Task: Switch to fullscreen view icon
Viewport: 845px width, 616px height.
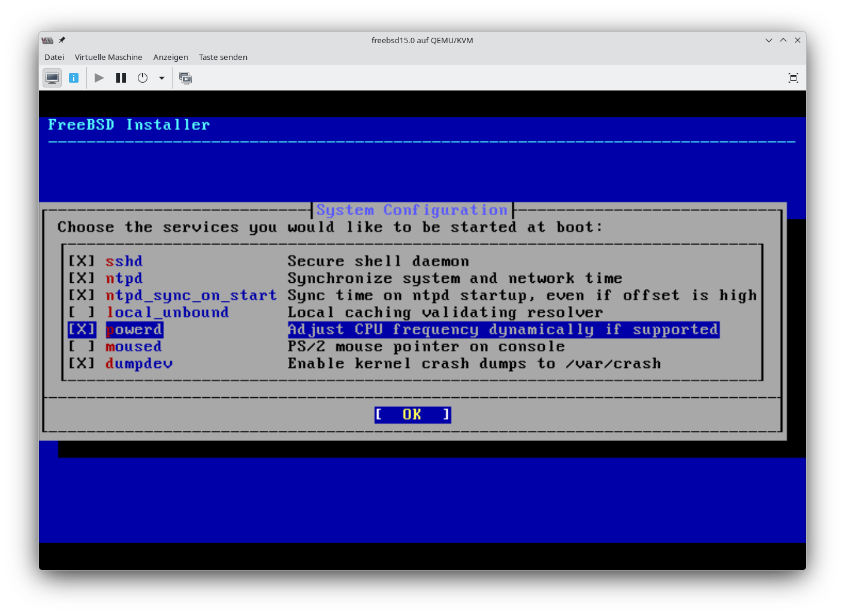Action: [793, 78]
